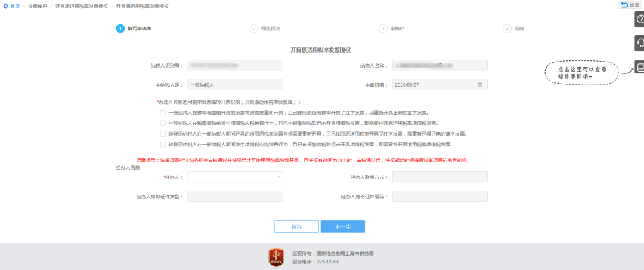644x270 pixels.
Task: Open the operation manual book icon
Action: [639, 66]
